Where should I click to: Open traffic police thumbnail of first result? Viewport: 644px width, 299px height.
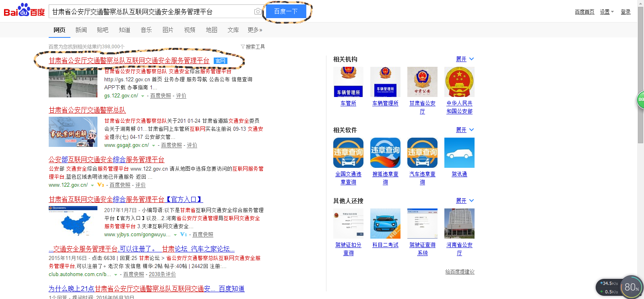click(x=73, y=82)
